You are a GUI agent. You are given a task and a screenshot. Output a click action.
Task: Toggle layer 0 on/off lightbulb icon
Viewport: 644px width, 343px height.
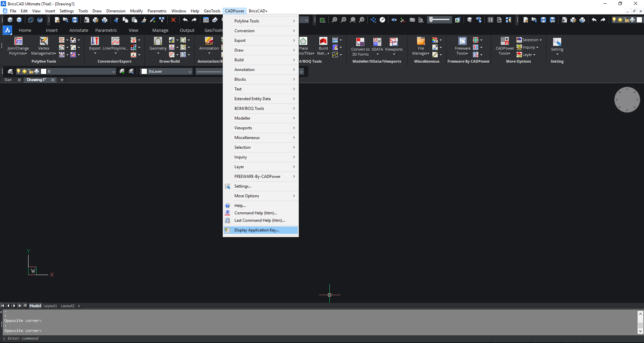click(19, 71)
